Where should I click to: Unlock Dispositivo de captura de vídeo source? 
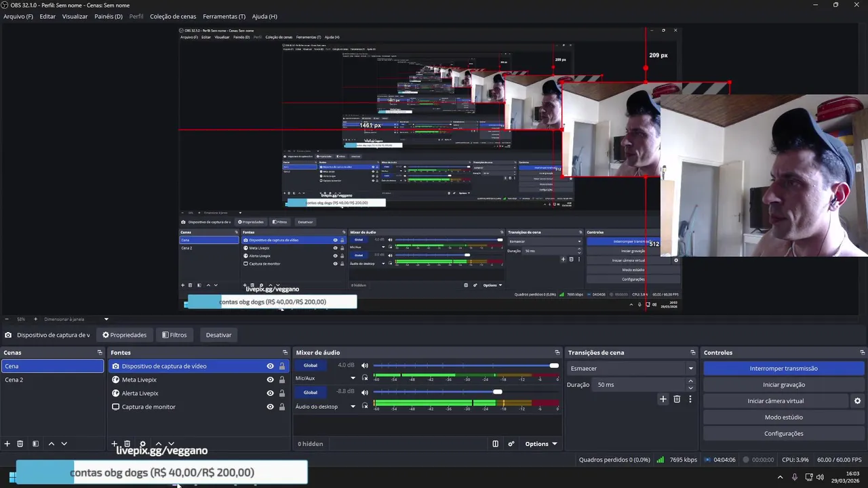click(282, 366)
